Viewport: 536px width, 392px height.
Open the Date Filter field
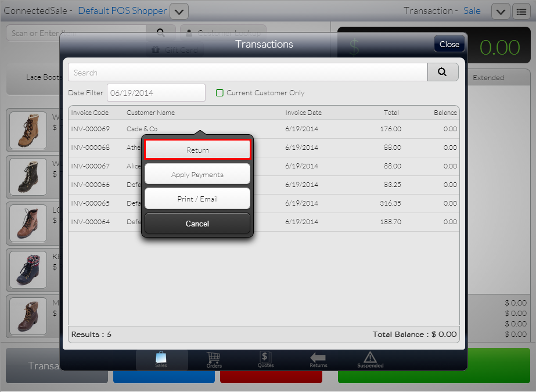point(156,92)
